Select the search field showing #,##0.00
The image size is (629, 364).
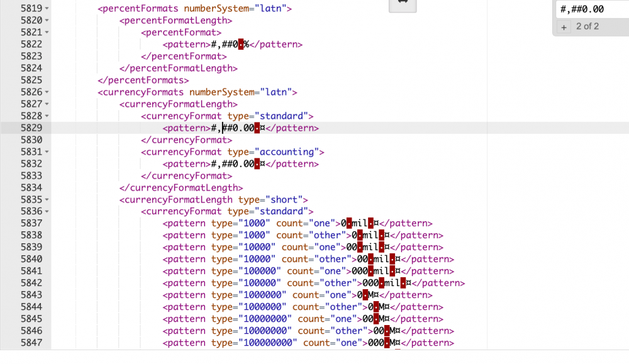(590, 9)
